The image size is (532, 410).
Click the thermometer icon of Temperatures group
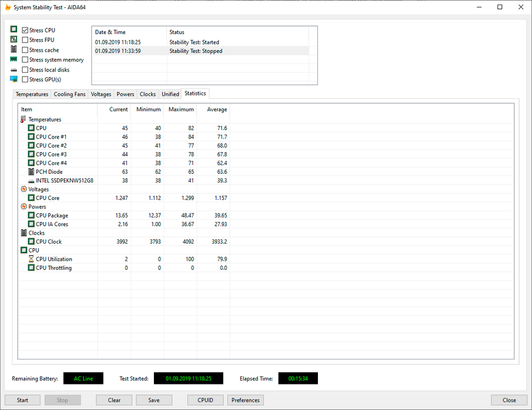point(23,119)
